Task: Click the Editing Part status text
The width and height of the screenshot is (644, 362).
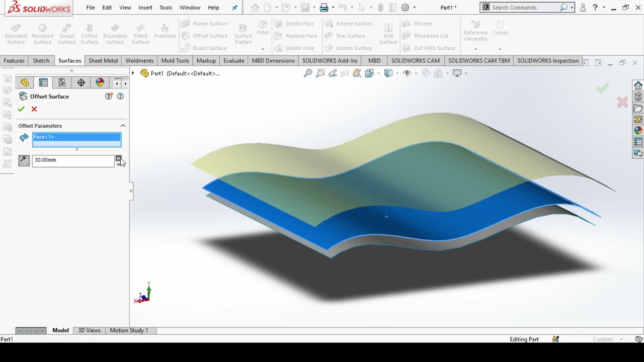Action: [x=524, y=339]
